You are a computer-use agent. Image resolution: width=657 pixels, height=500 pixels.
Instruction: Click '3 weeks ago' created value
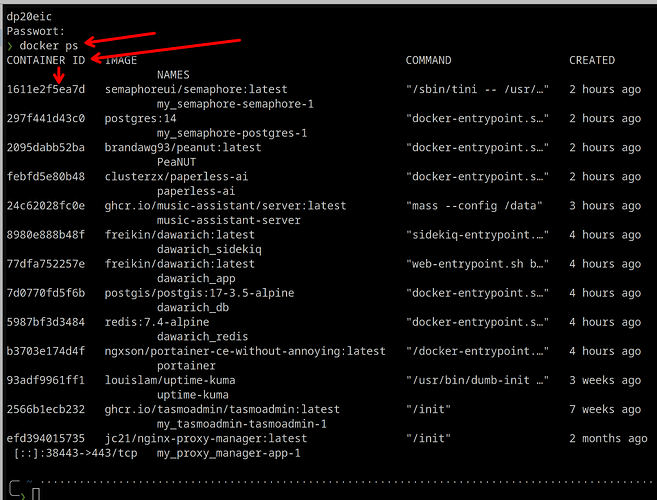(x=605, y=381)
